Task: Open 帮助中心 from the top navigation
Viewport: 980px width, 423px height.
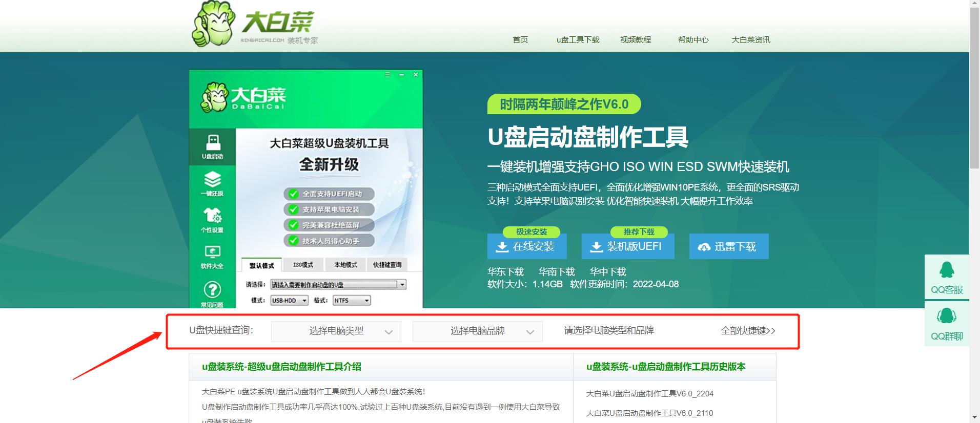Action: (693, 40)
